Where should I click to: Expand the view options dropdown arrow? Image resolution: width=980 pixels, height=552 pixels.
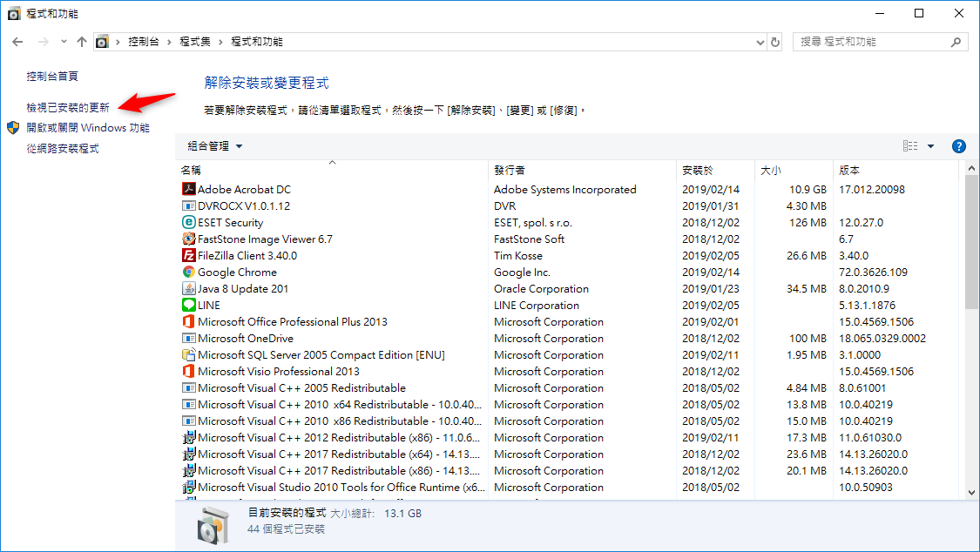[x=930, y=146]
